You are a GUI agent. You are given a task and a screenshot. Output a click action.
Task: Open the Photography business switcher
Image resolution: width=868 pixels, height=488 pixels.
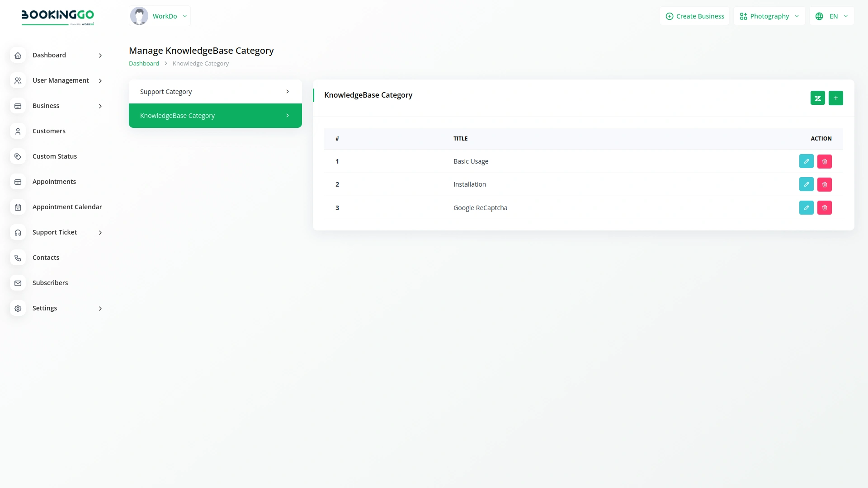769,16
